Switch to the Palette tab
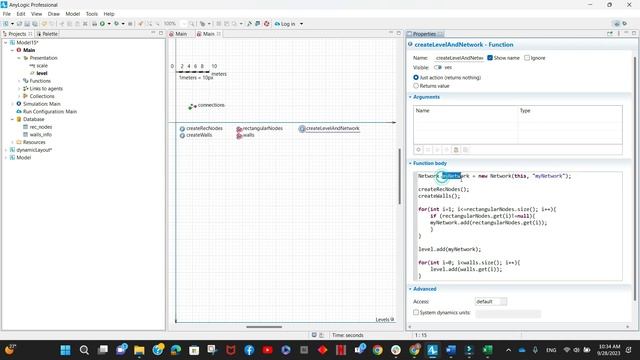This screenshot has width=640, height=360. [47, 34]
